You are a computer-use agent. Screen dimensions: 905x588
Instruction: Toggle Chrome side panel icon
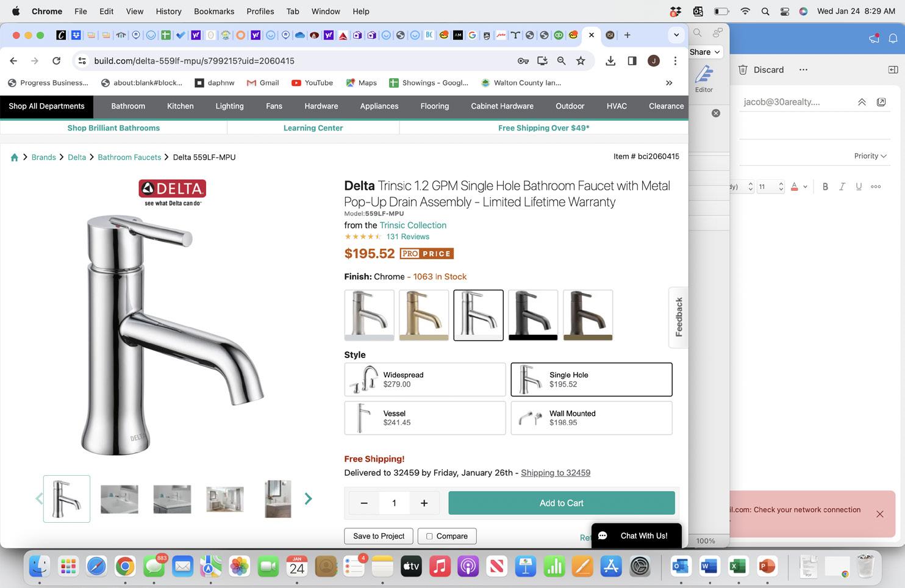point(632,60)
